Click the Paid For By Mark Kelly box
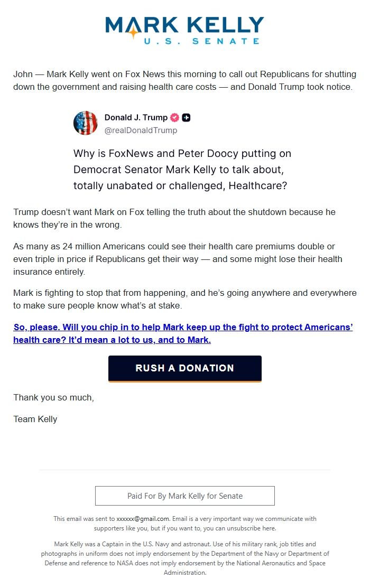This screenshot has height=588, width=370. (x=185, y=496)
